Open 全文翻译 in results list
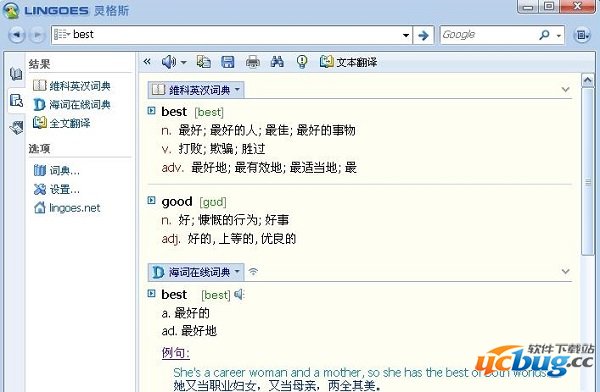Screen dimensions: 600x392 coord(62,123)
